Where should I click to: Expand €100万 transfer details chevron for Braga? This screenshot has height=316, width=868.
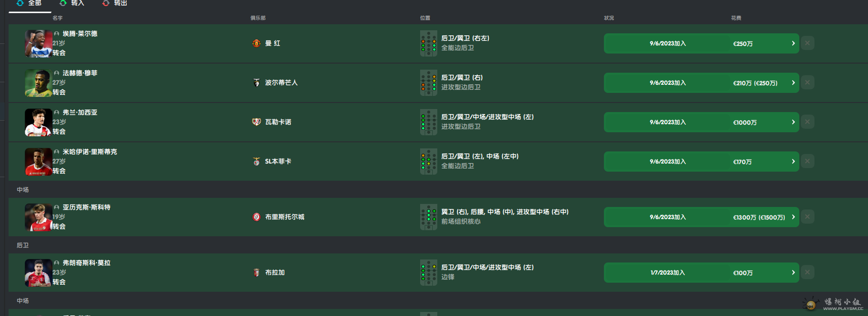793,273
